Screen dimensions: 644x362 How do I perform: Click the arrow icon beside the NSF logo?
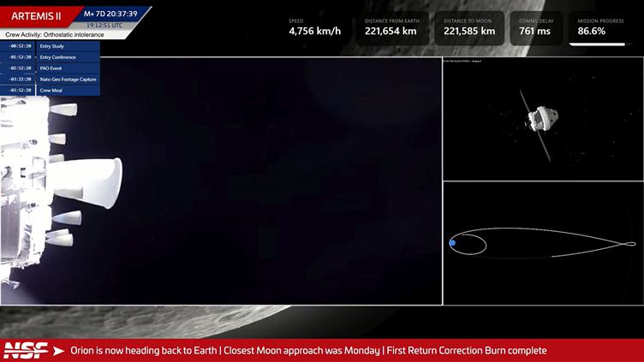58,351
